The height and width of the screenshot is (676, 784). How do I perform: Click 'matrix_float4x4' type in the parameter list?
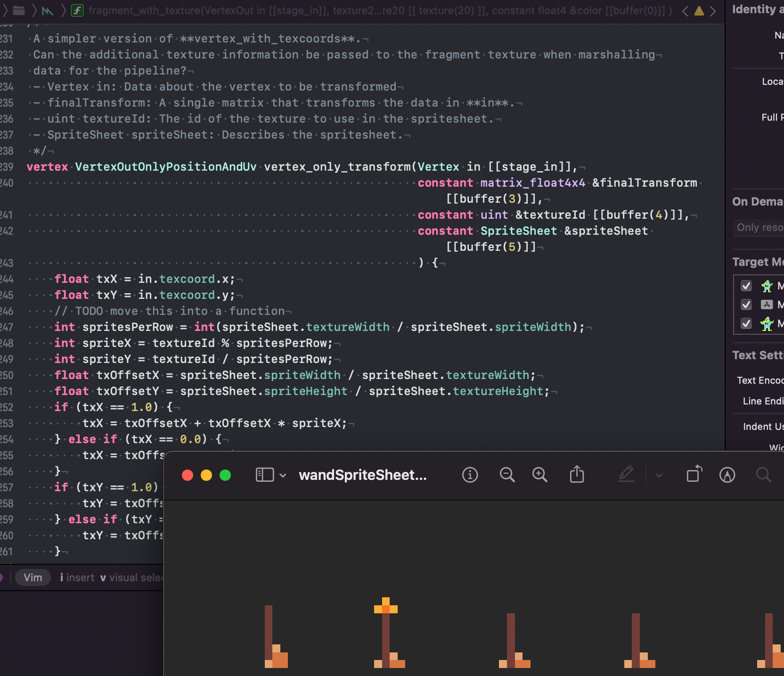[x=533, y=183]
